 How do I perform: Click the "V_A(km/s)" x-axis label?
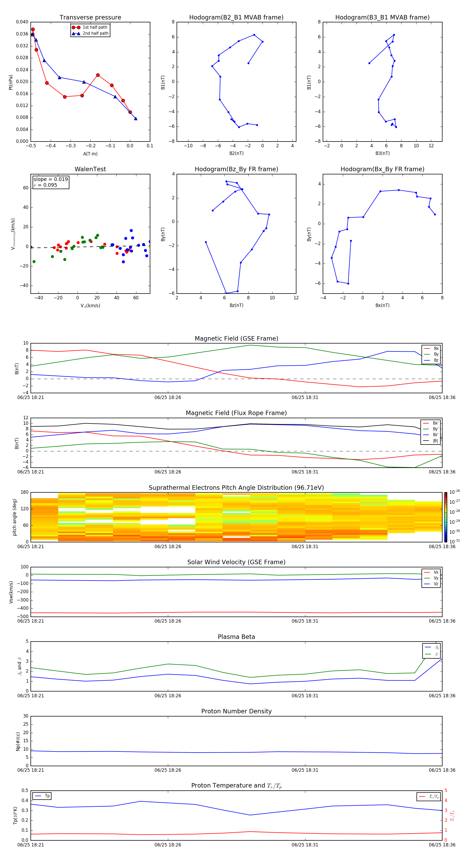(x=90, y=306)
